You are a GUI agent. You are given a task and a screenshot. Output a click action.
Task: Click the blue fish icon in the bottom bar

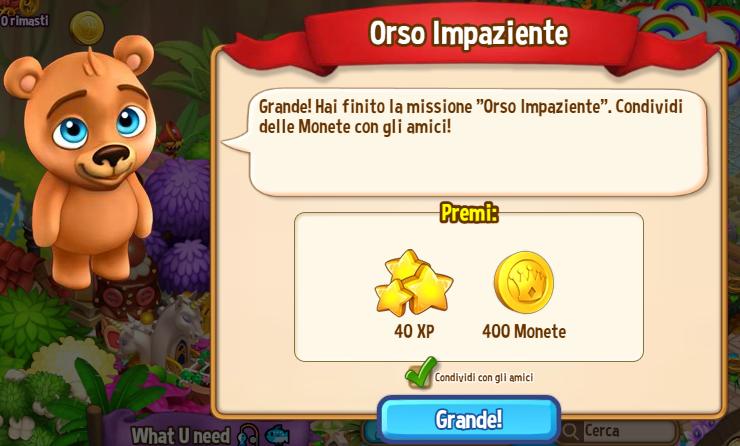(x=277, y=434)
